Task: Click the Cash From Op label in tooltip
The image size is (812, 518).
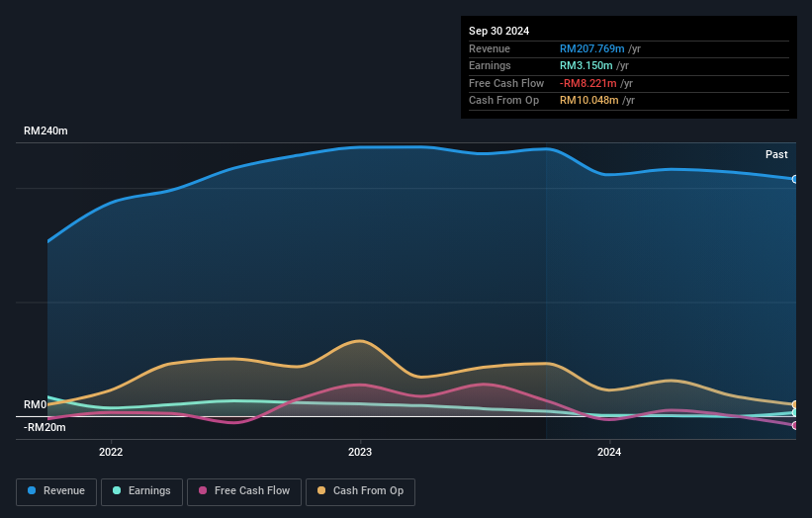Action: [503, 101]
